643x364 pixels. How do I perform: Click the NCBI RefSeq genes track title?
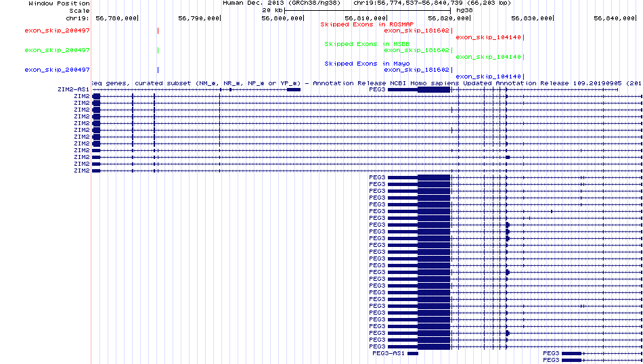(x=365, y=83)
